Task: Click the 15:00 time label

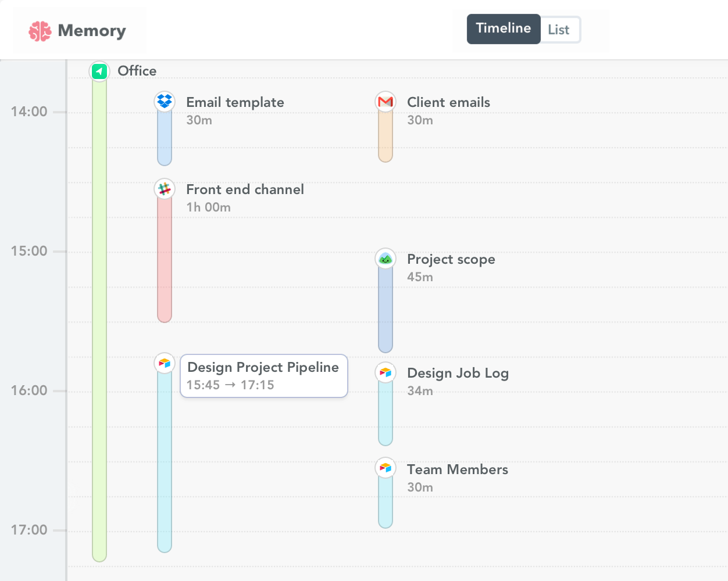Action: (30, 251)
